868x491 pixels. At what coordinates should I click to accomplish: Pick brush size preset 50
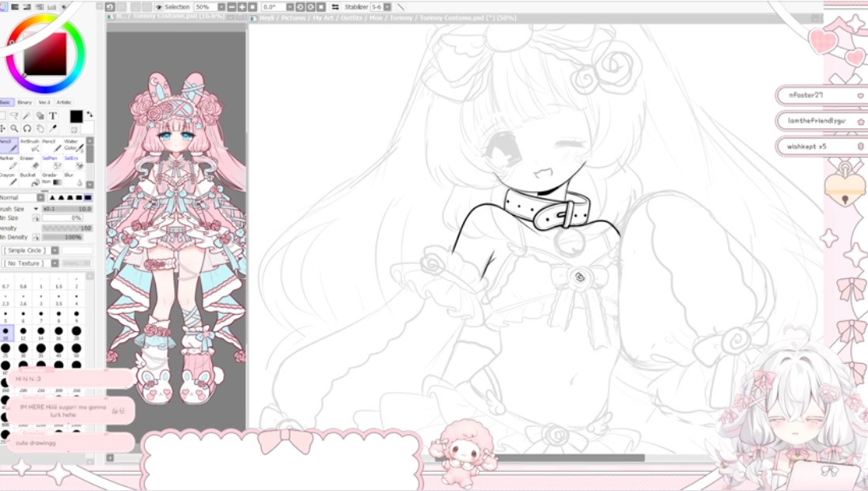click(x=77, y=350)
